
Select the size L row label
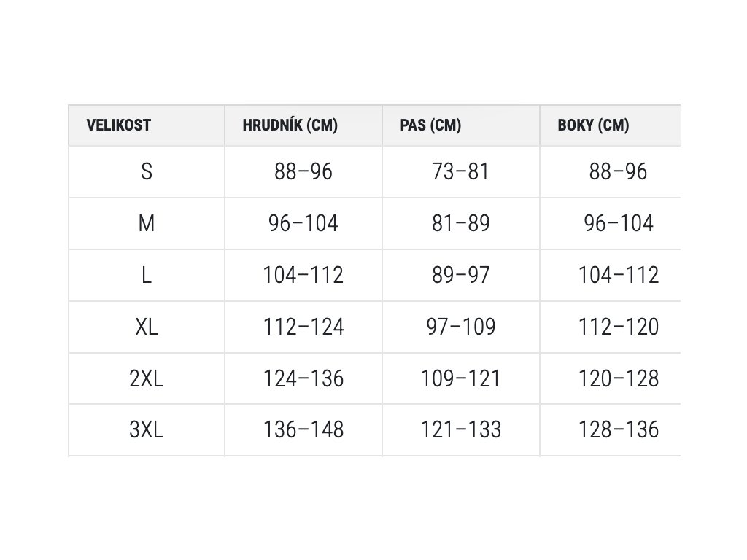(x=146, y=275)
